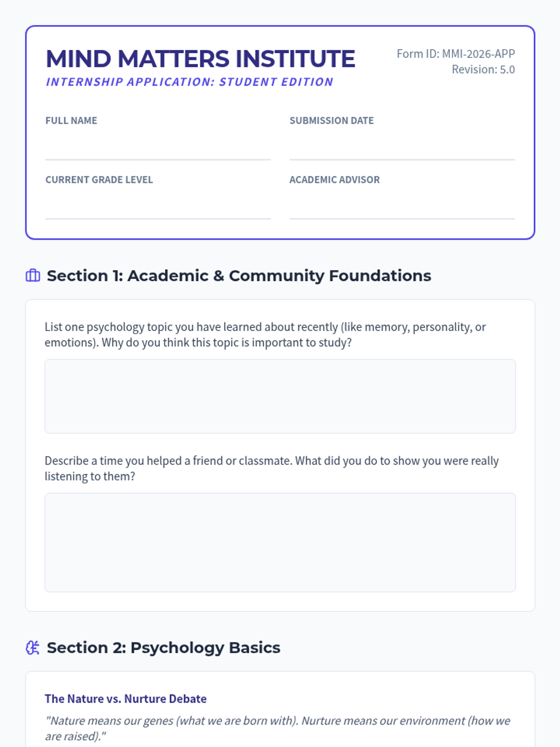
Task: Click the briefcase icon beside Section 1
Action: (x=33, y=275)
